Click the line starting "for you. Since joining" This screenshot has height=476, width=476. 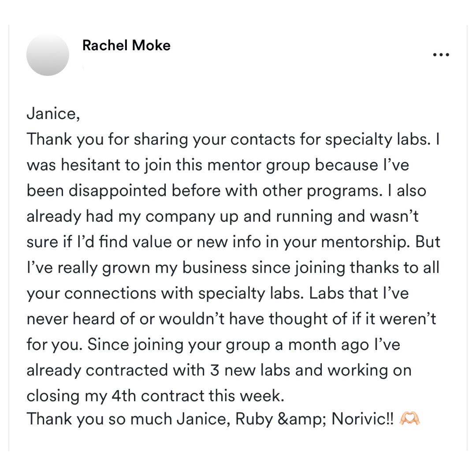click(213, 345)
